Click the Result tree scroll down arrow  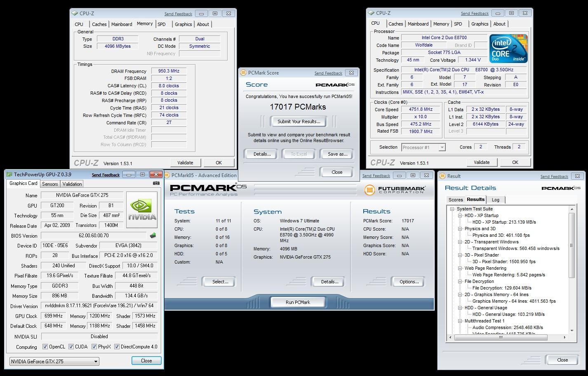[572, 331]
